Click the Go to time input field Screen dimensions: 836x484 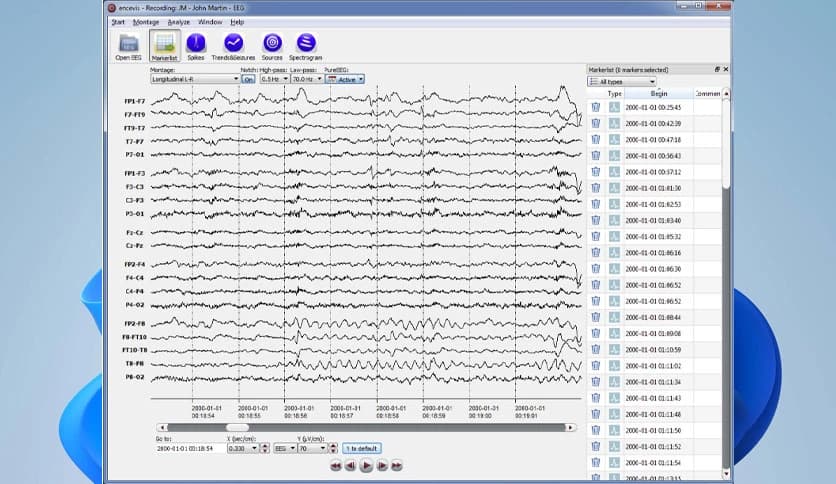[x=188, y=448]
